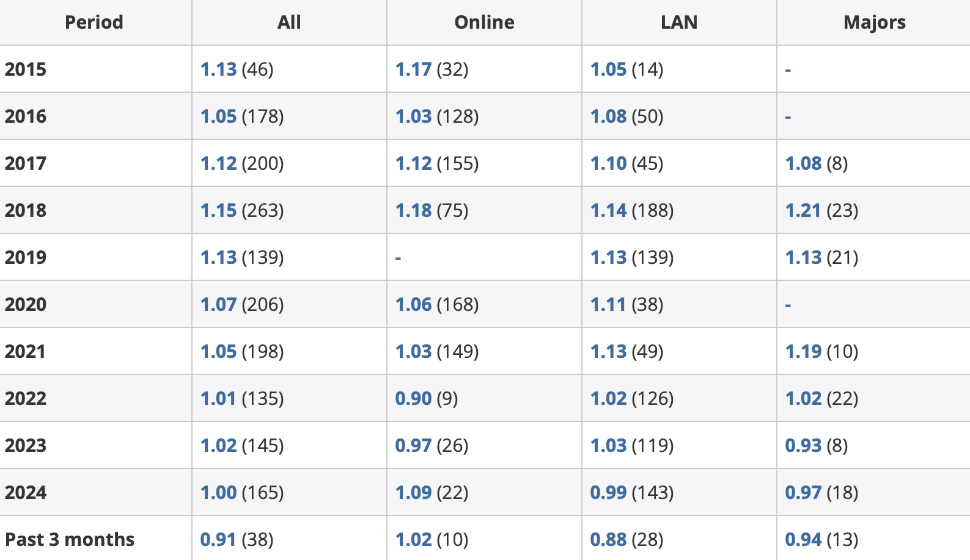
Task: Open the 2020 All rating 1.07
Action: coord(218,305)
